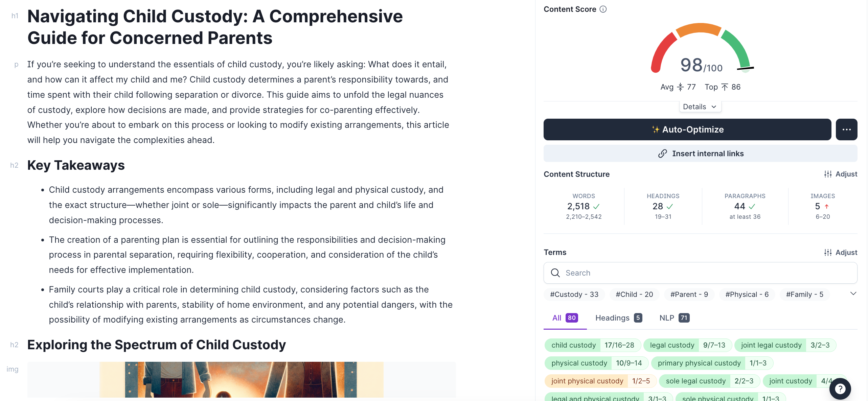Click the Auto-Optimize sparkle button
Viewport: 868px width, 401px height.
(x=687, y=129)
